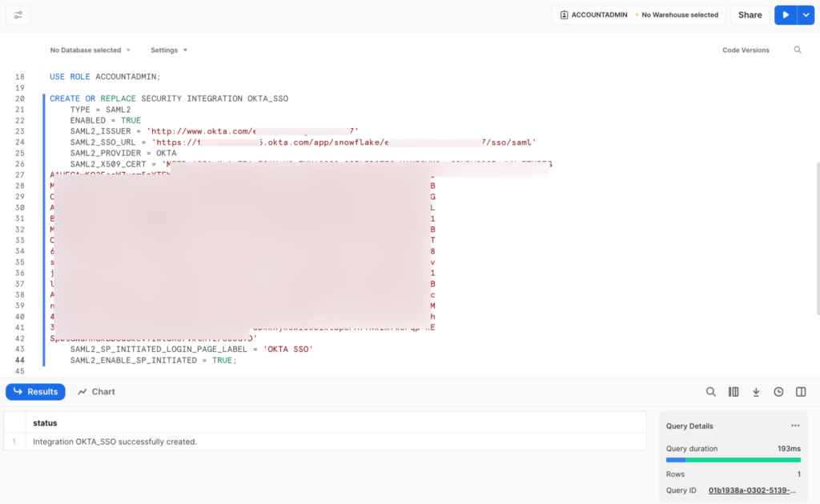Toggle column display options for results
The height and width of the screenshot is (504, 820).
(734, 392)
